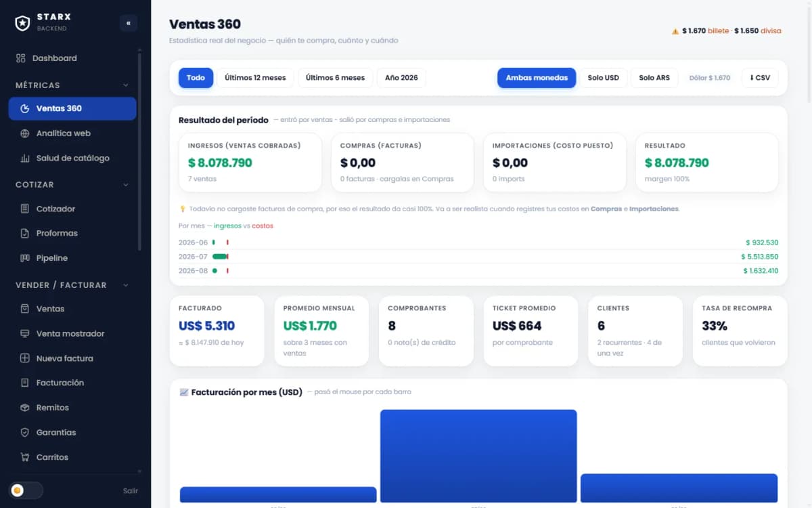Select the Año 2026 period filter

pos(401,78)
